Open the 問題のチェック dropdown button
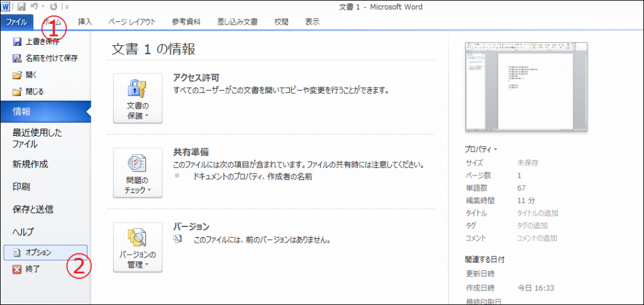644x305 pixels. (x=138, y=173)
